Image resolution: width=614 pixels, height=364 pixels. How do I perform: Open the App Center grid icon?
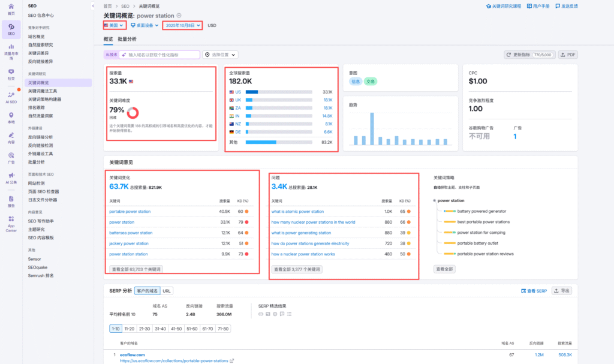pos(11,221)
